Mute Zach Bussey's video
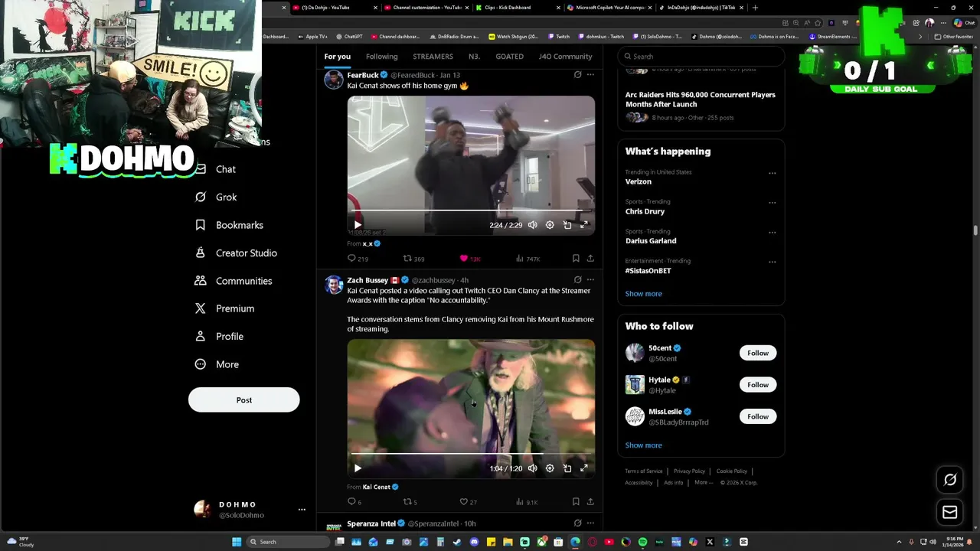The height and width of the screenshot is (551, 980). pyautogui.click(x=532, y=468)
